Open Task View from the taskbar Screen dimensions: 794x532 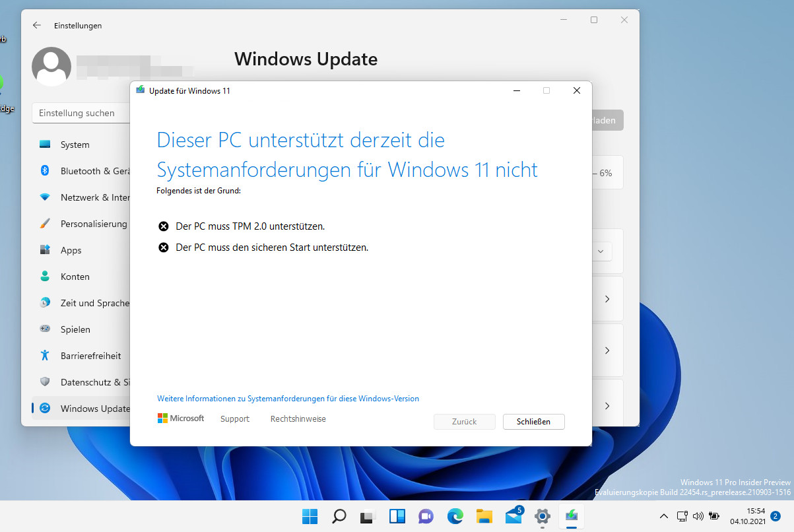click(x=368, y=516)
